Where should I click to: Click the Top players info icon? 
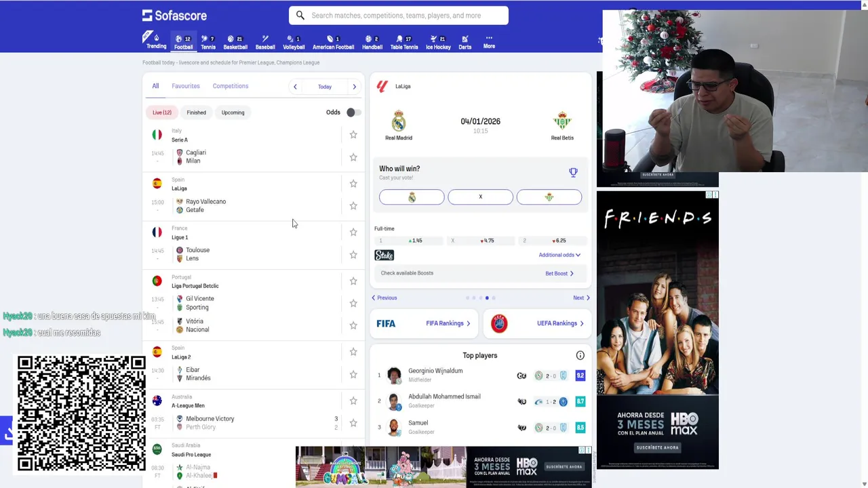point(580,355)
